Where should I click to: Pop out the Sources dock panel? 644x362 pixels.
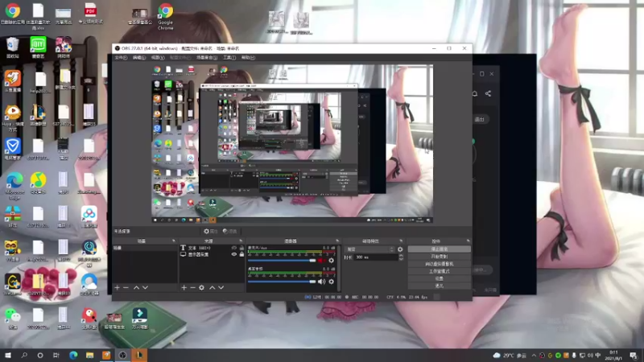point(241,241)
